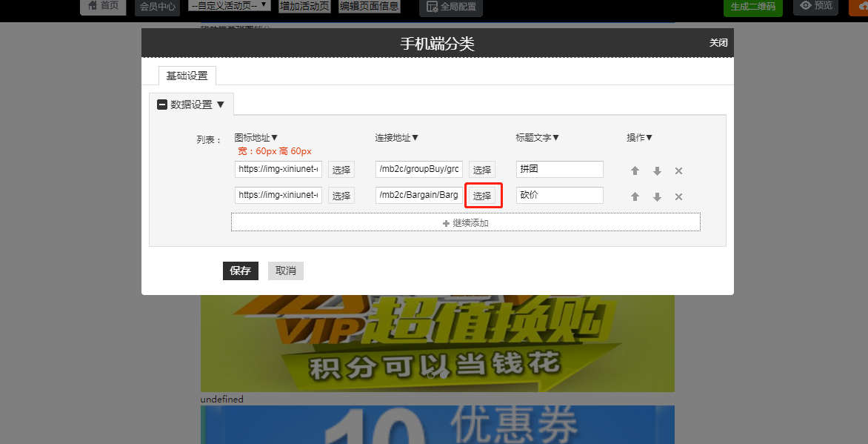Save settings with 保存 button
Screen dimensions: 868x444
240,271
